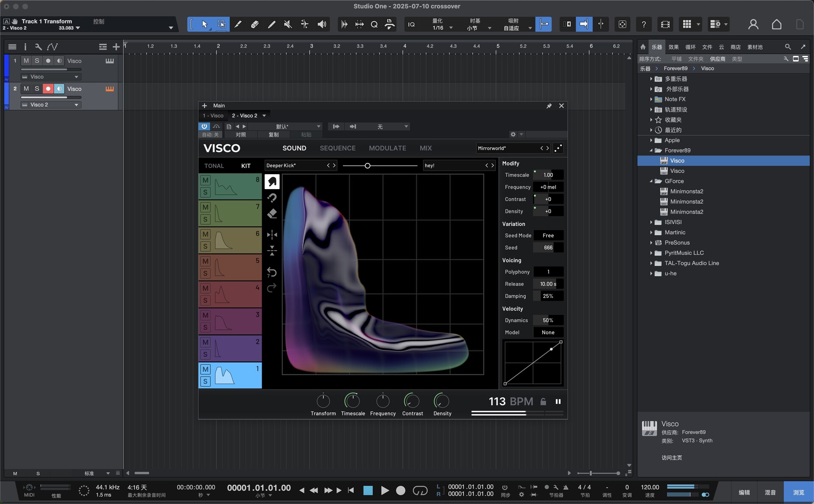The height and width of the screenshot is (504, 814).
Task: Open the help question mark
Action: pyautogui.click(x=644, y=24)
